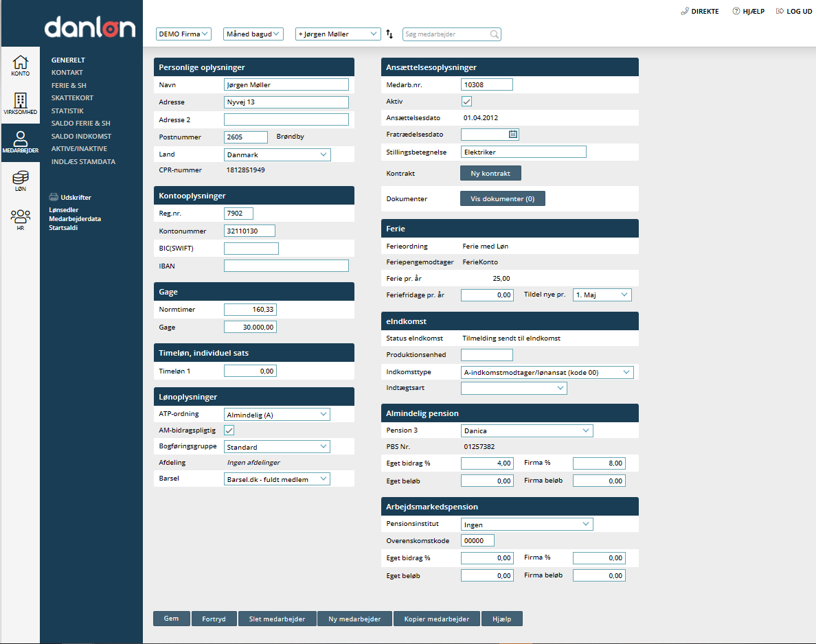The height and width of the screenshot is (644, 816).
Task: Open Saldo Ferie & SH menu item
Action: click(x=80, y=124)
